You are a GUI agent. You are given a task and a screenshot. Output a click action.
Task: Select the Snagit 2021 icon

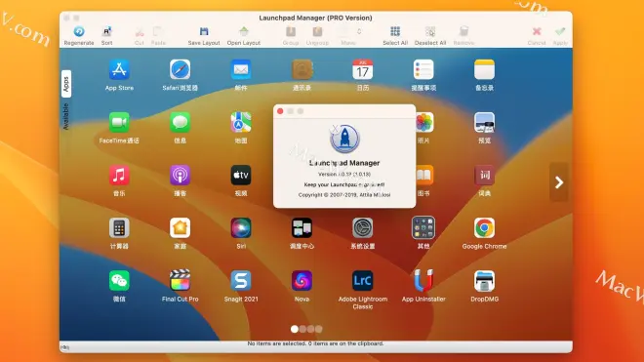[241, 281]
